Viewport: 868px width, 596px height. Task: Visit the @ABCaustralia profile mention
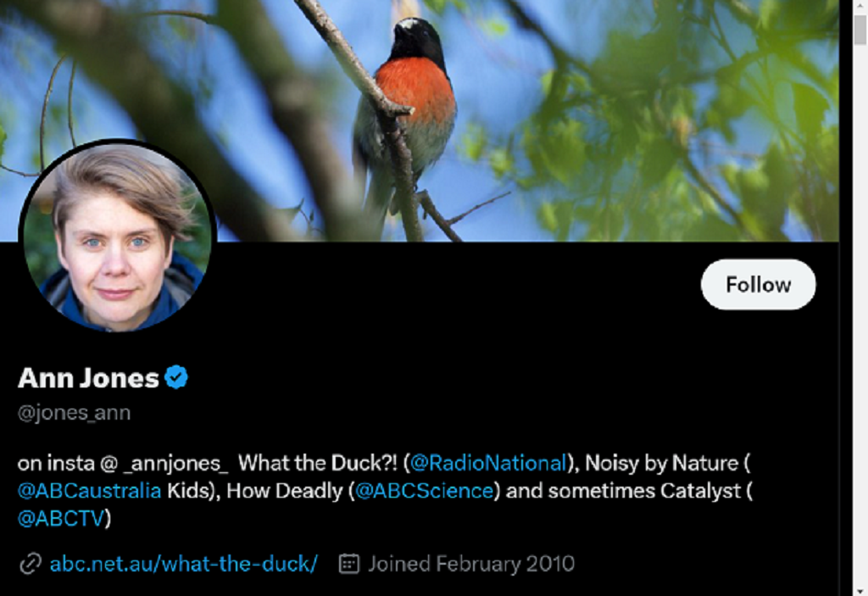89,491
